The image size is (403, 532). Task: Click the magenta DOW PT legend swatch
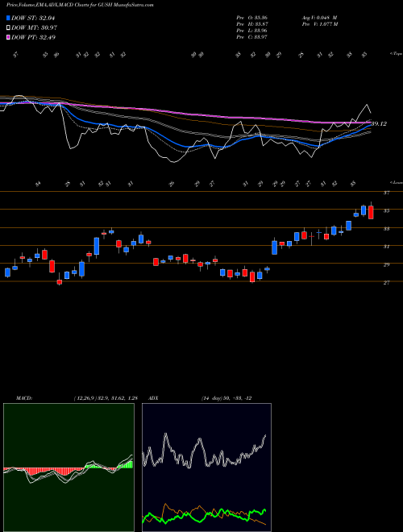click(x=8, y=37)
